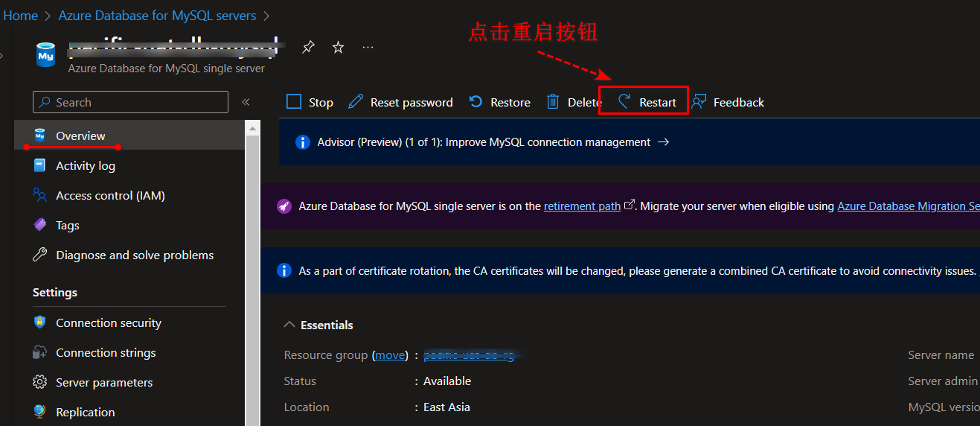The height and width of the screenshot is (426, 980).
Task: Collapse the Essentials section
Action: (289, 325)
